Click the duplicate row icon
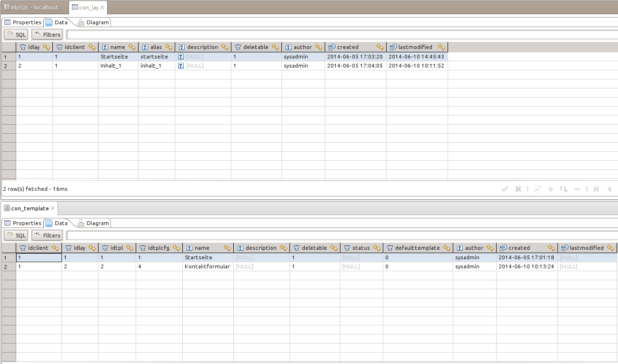Screen dimensions: 618x364 tap(564, 189)
